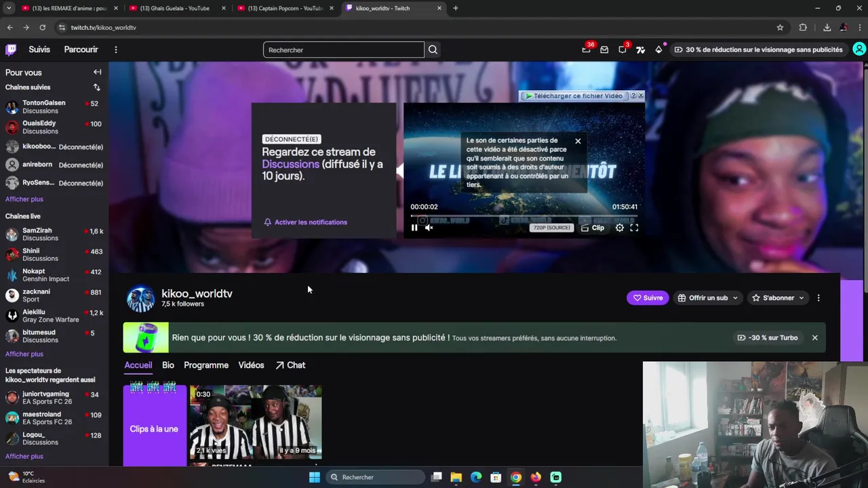Open the Twitch home logo
Image resolution: width=868 pixels, height=488 pixels.
(x=11, y=49)
